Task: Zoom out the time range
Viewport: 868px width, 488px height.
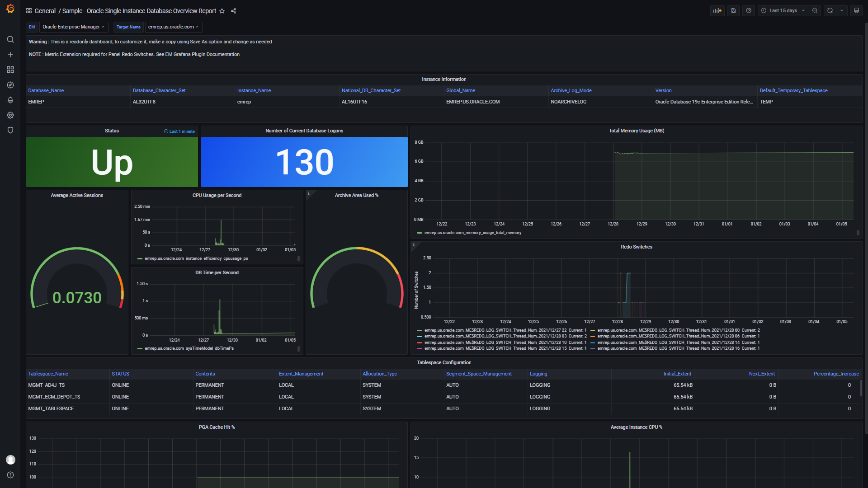Action: (x=815, y=10)
